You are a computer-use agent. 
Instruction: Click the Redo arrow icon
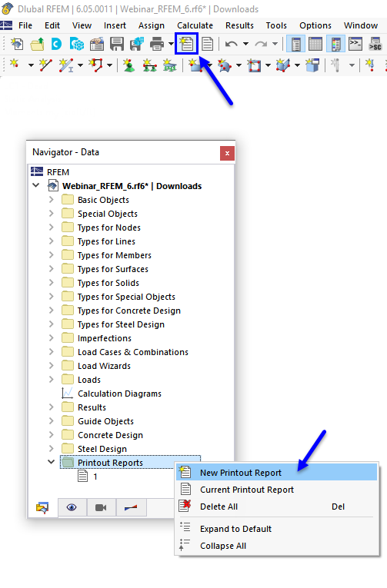pyautogui.click(x=261, y=44)
